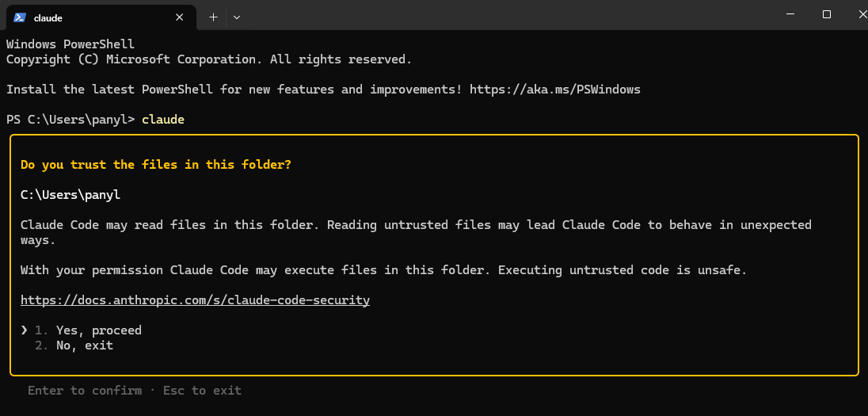
Task: Open the claude-code-security docs link
Action: (x=195, y=300)
